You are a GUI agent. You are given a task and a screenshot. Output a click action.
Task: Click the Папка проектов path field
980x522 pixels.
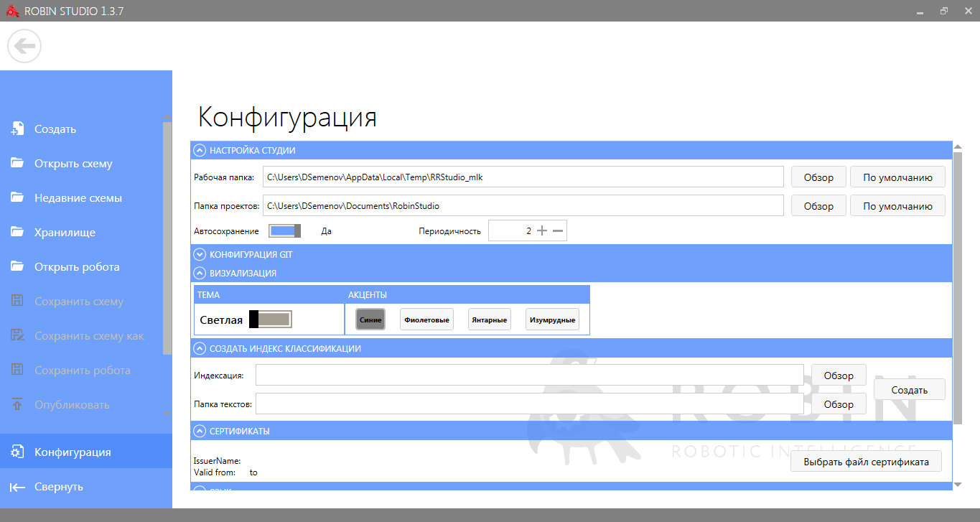pos(523,205)
